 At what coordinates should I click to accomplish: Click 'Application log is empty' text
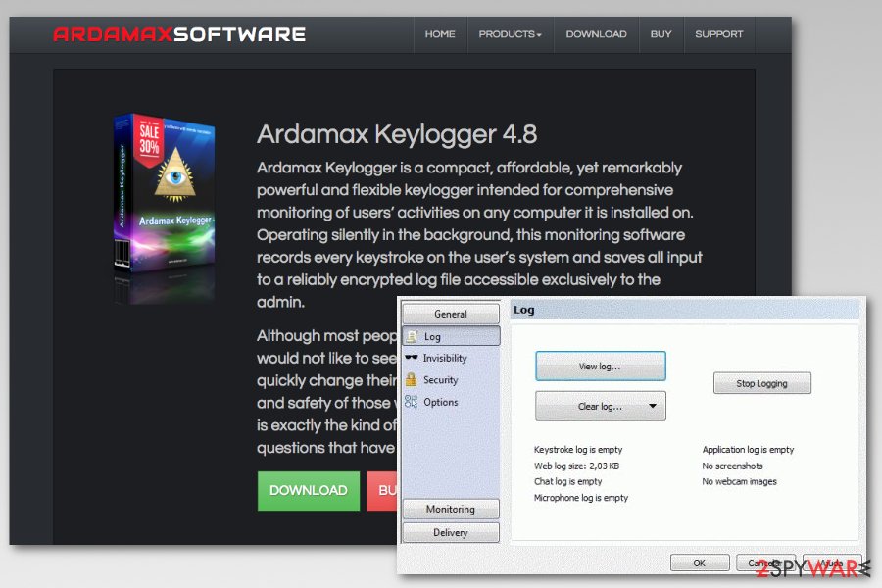(748, 450)
